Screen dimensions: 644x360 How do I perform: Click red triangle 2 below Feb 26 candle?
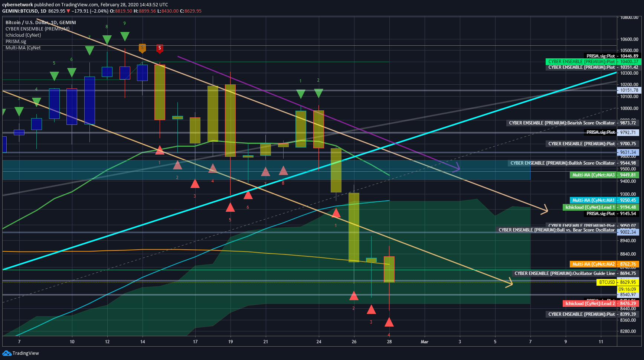click(354, 296)
